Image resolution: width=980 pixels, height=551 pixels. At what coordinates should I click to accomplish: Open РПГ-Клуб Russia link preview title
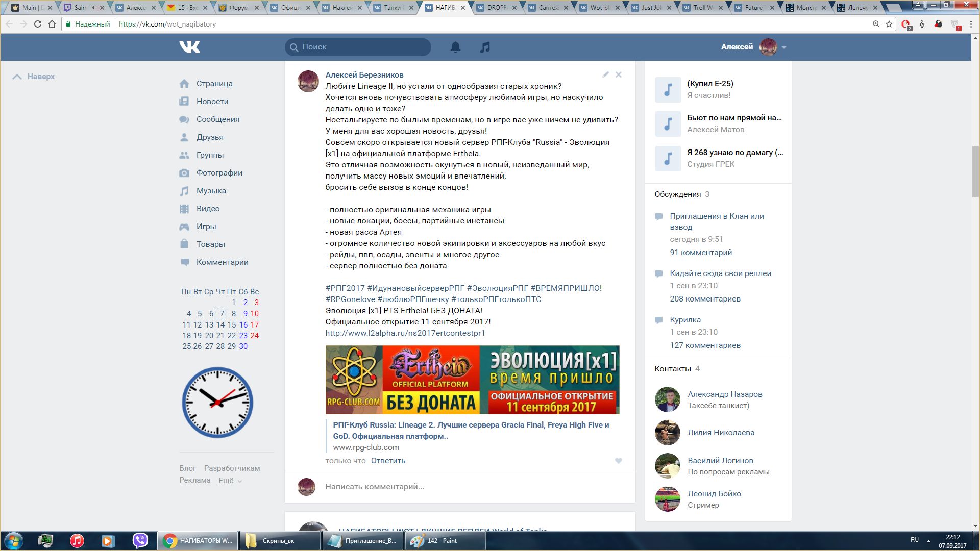tap(471, 431)
